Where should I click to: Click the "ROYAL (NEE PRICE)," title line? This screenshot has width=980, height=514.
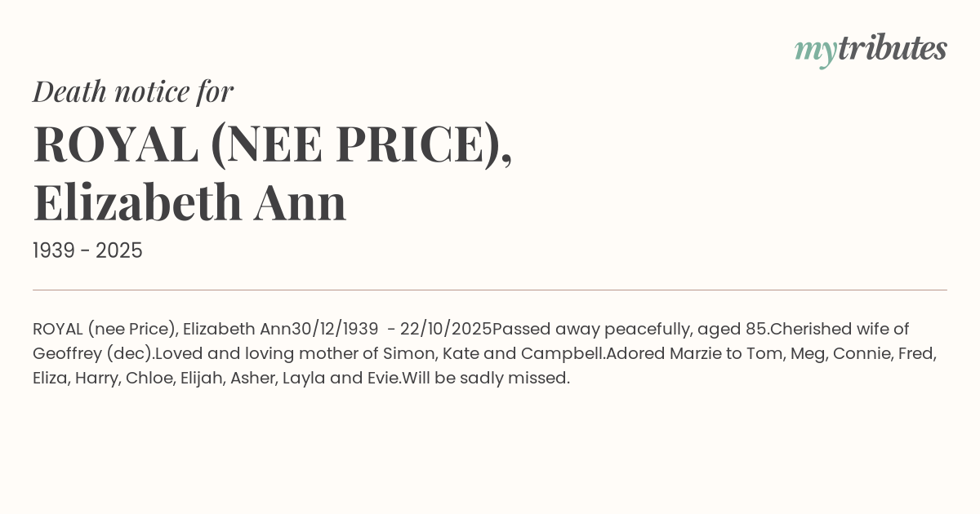[273, 144]
